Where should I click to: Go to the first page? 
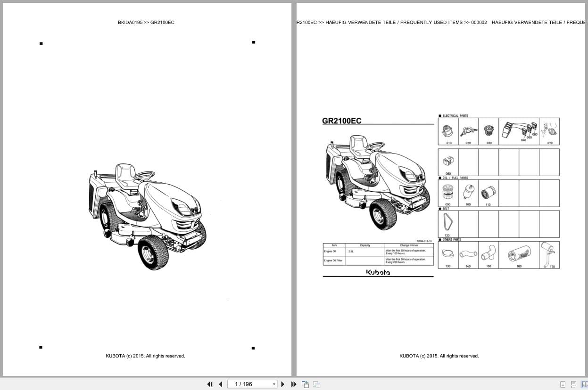(210, 384)
